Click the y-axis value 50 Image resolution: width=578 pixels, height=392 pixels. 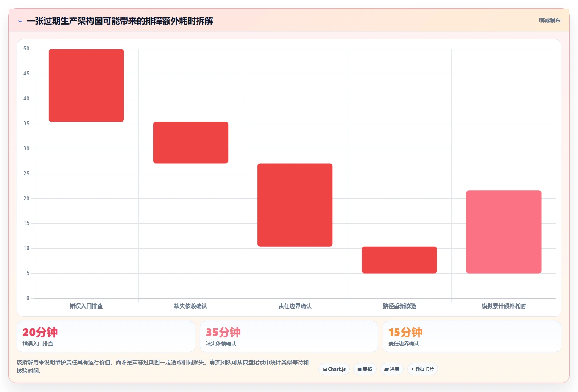click(x=26, y=49)
